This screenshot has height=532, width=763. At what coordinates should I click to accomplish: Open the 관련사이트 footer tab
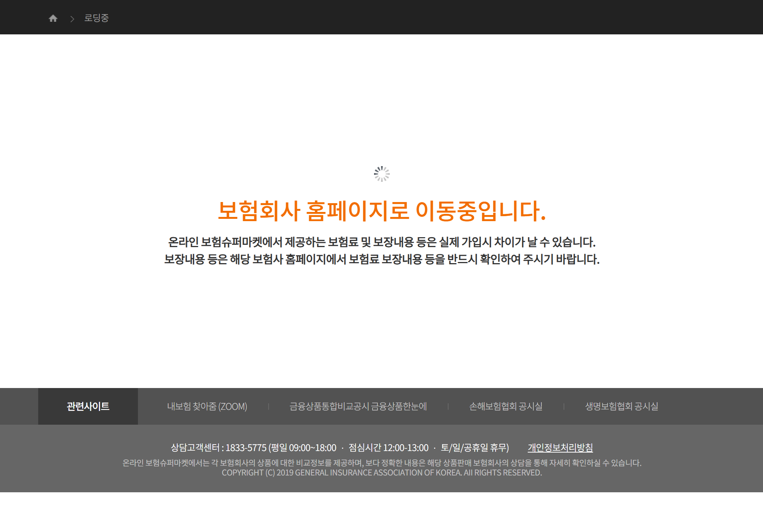coord(88,406)
